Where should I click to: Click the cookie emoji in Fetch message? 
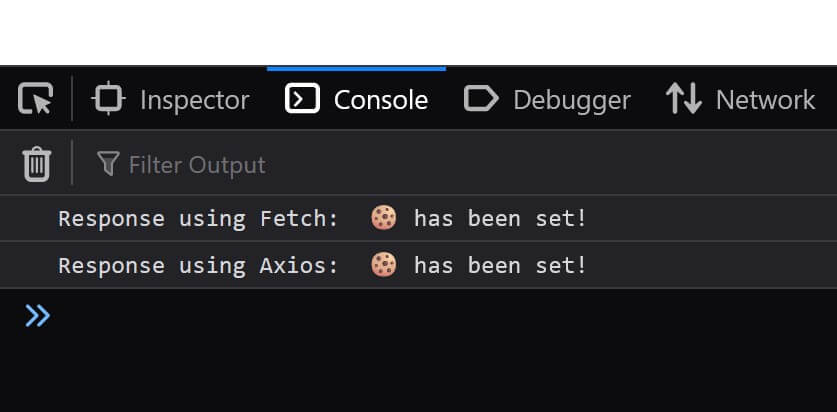click(384, 218)
